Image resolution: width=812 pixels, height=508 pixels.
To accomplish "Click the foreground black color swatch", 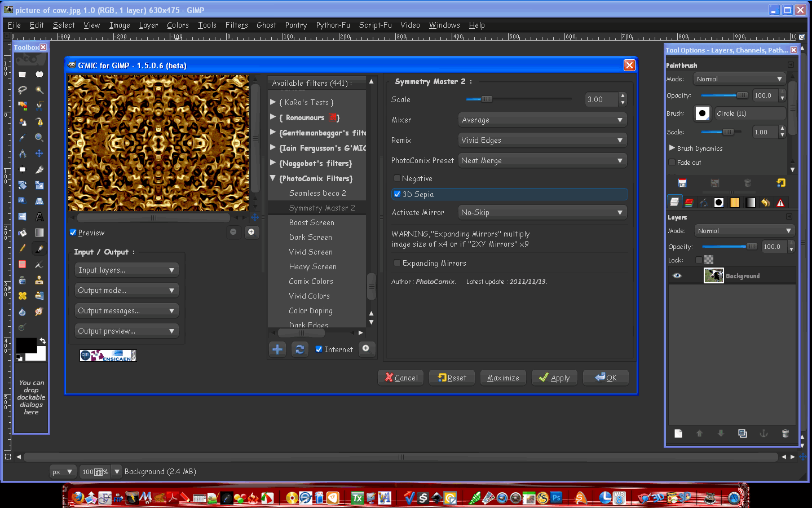I will click(x=26, y=345).
